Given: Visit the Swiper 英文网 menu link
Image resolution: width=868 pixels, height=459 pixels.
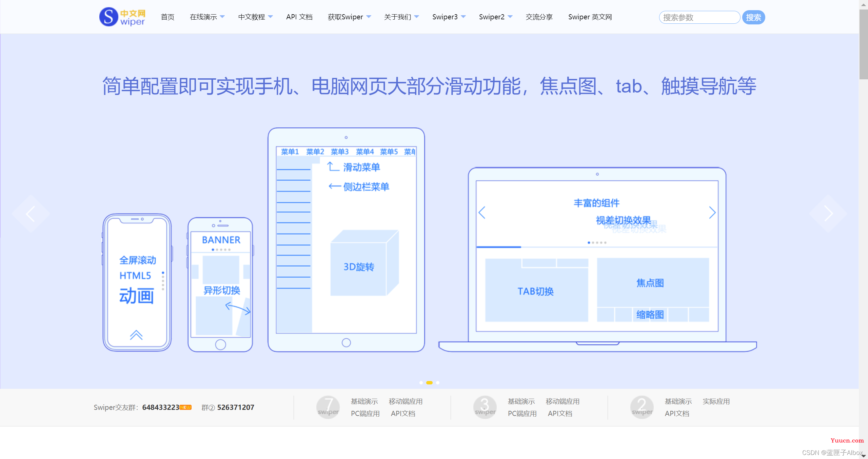Looking at the screenshot, I should point(590,17).
